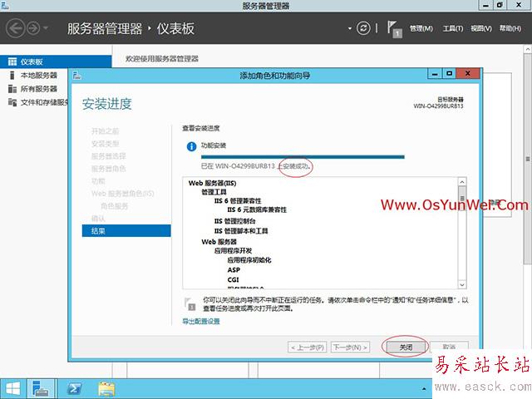Click the 导出配置设置 link
This screenshot has width=532, height=399.
pos(201,322)
